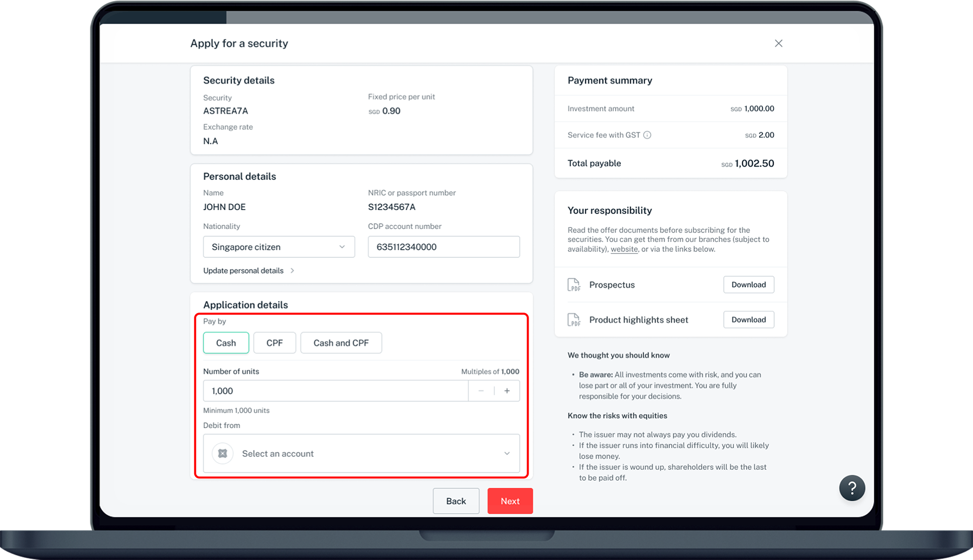Open the website link in Your responsibility
Screen dimensions: 973x560
point(624,249)
